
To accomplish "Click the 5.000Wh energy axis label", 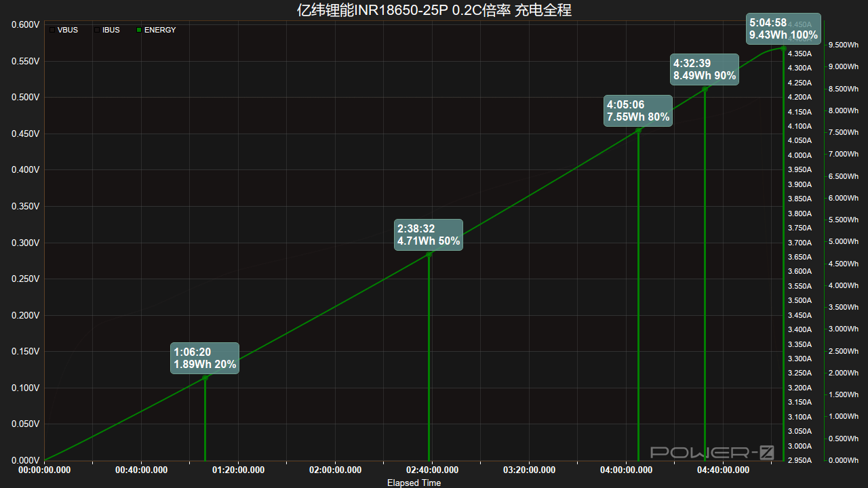I will (x=843, y=241).
